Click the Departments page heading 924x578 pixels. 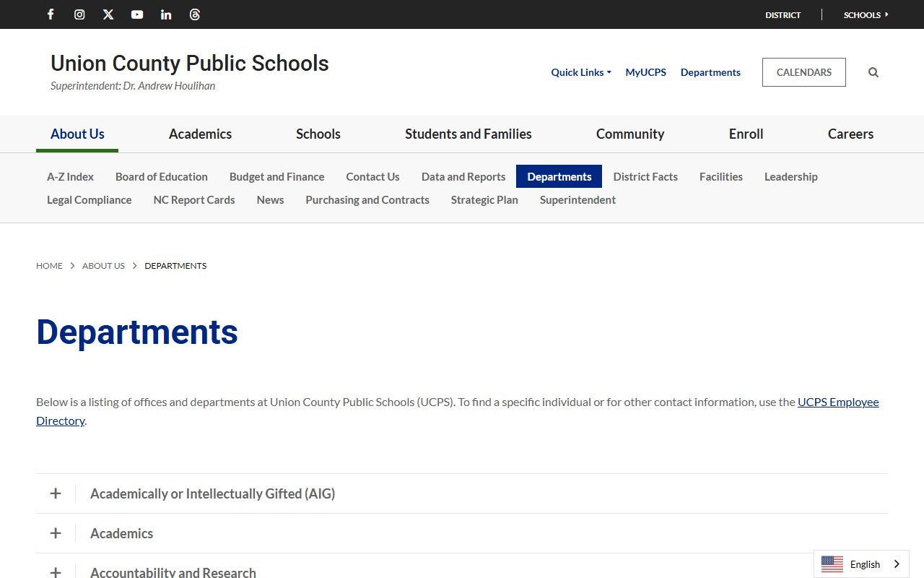[x=137, y=332]
